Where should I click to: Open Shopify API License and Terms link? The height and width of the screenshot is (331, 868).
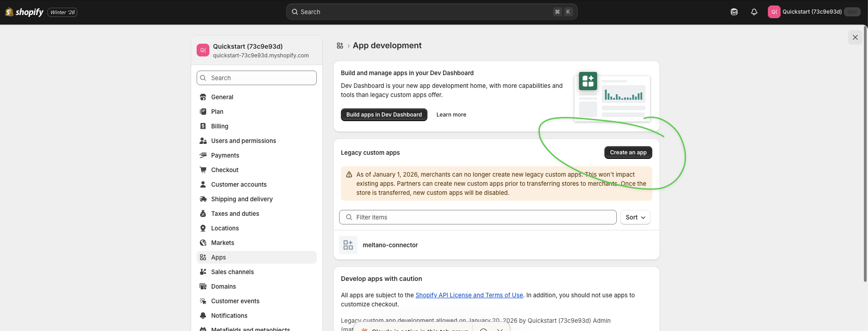(x=469, y=295)
